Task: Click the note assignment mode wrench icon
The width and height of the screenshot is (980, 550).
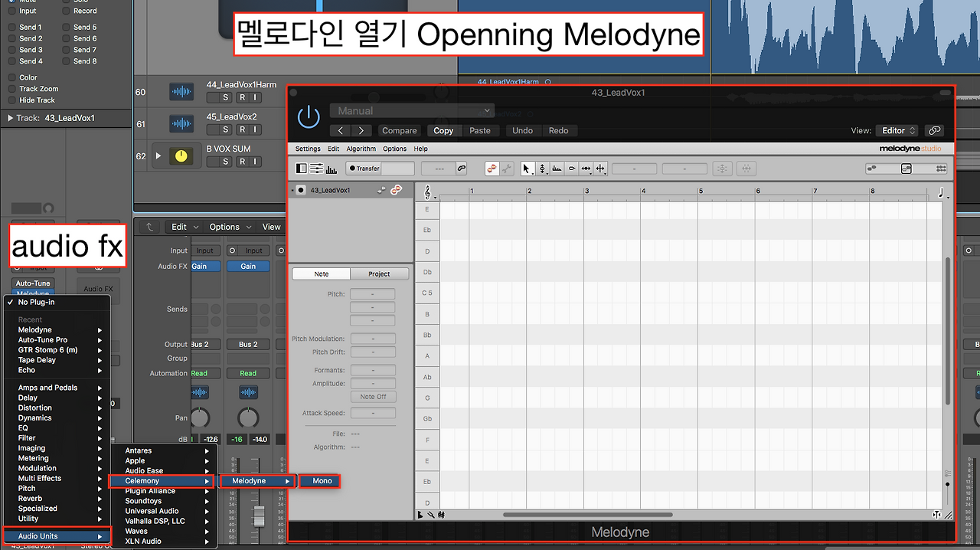Action: 507,169
